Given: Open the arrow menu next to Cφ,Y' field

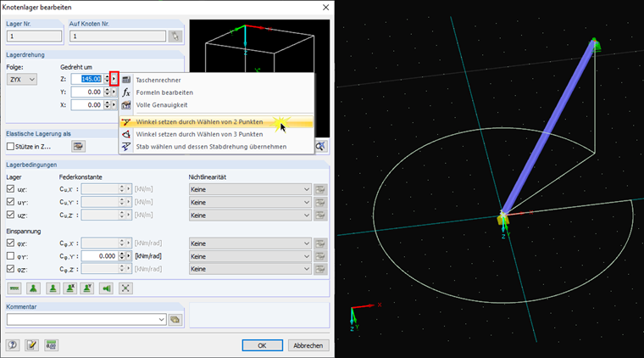Looking at the screenshot, I should pos(129,256).
